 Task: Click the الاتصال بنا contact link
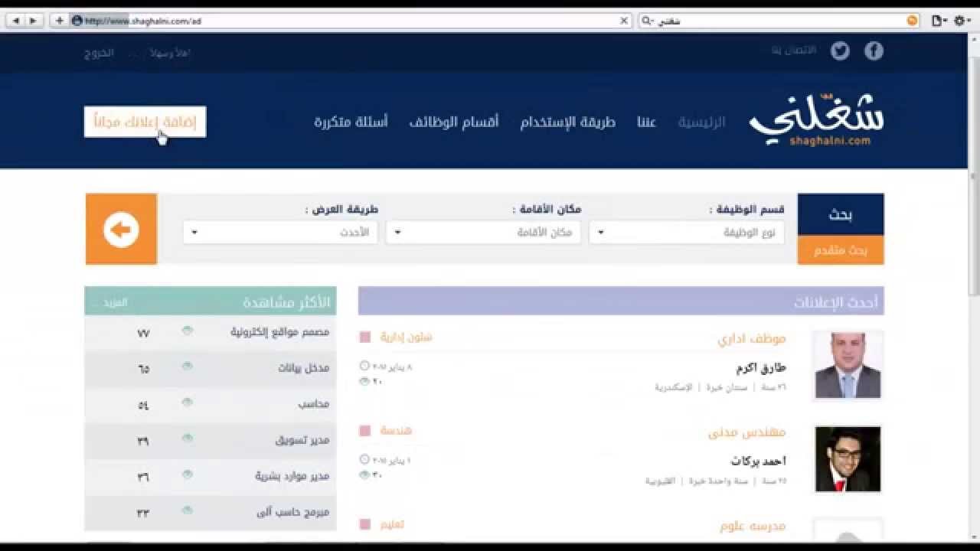coord(794,51)
